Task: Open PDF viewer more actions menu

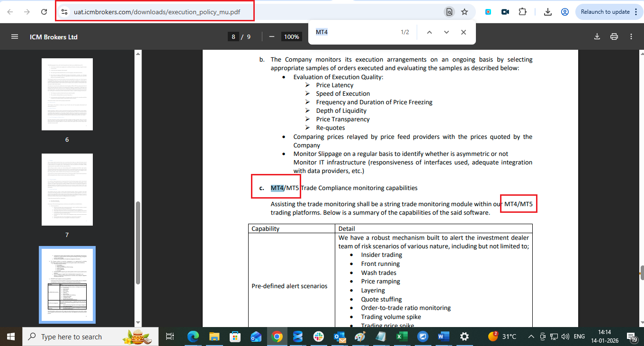Action: pyautogui.click(x=631, y=37)
